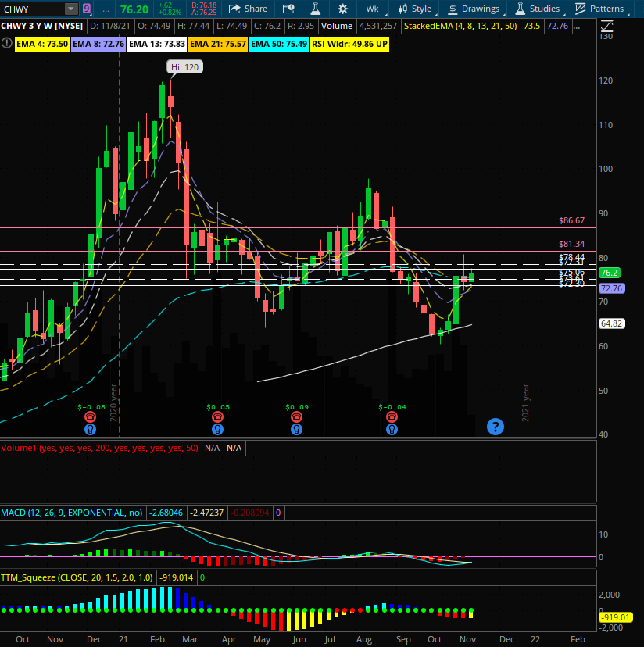
Task: Click the EMA 21: 75.57 orange label
Action: [x=218, y=44]
